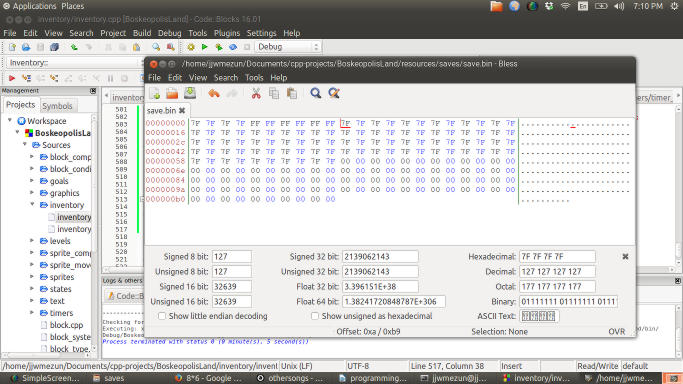Click Code::Blocks new file icon
The image size is (683, 384).
coord(12,47)
